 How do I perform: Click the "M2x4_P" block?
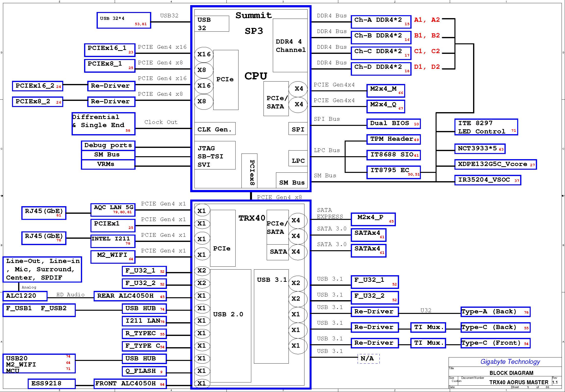(x=373, y=219)
